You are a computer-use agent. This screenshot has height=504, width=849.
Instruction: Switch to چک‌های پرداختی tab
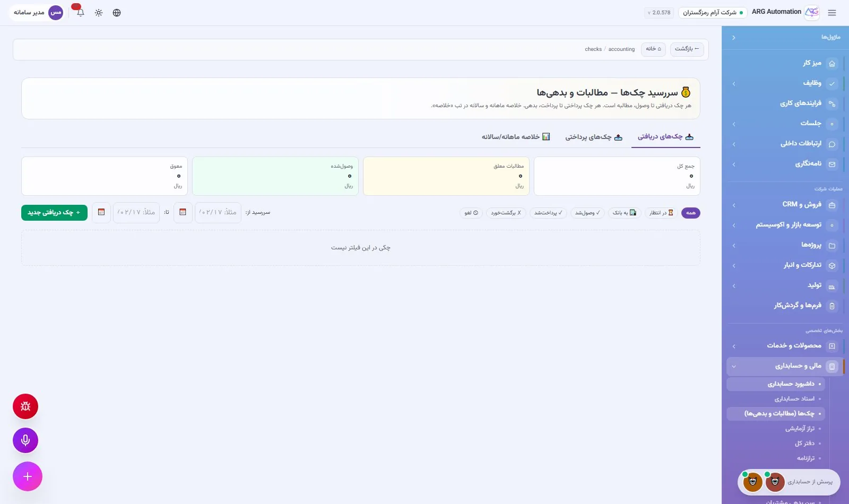[594, 137]
